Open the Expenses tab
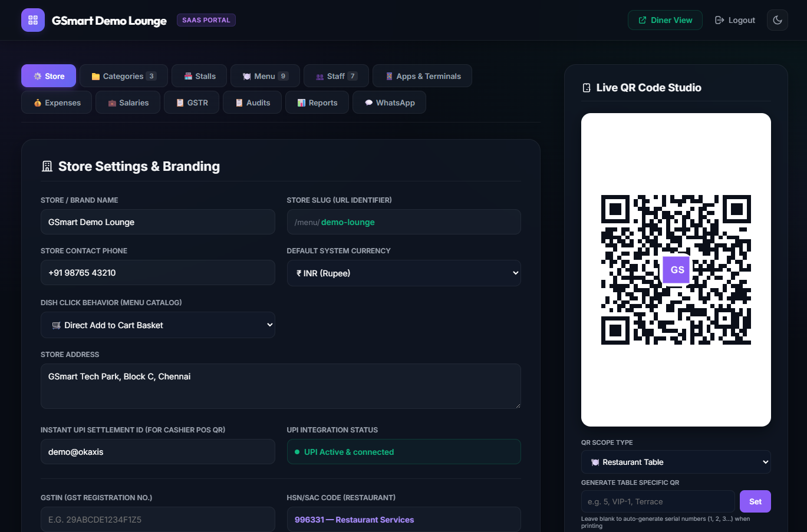807x532 pixels. [x=57, y=103]
